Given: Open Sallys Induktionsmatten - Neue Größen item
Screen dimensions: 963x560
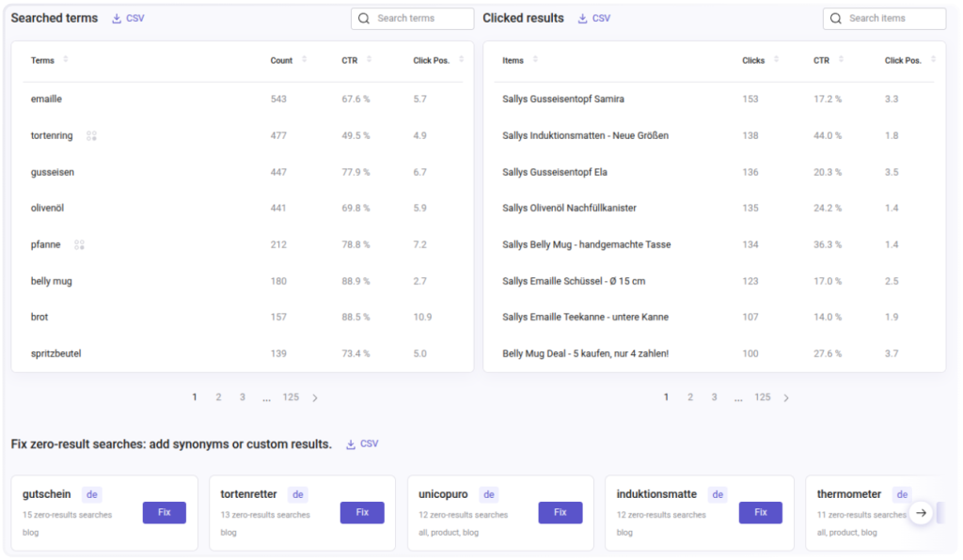Looking at the screenshot, I should coord(585,135).
